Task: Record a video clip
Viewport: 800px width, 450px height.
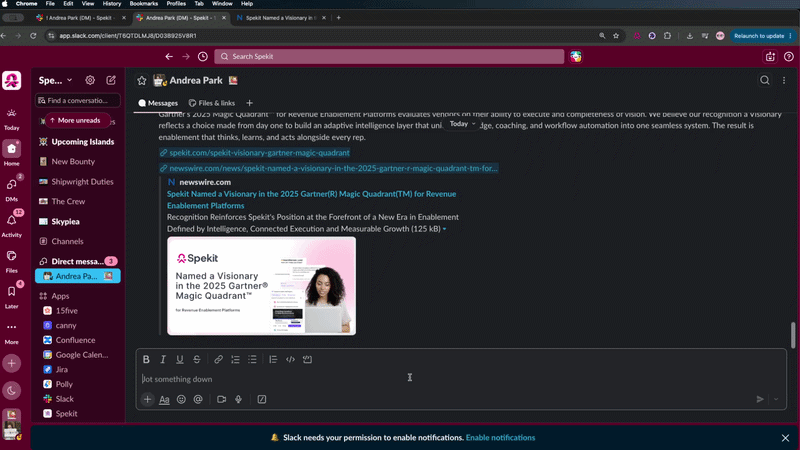Action: (221, 399)
